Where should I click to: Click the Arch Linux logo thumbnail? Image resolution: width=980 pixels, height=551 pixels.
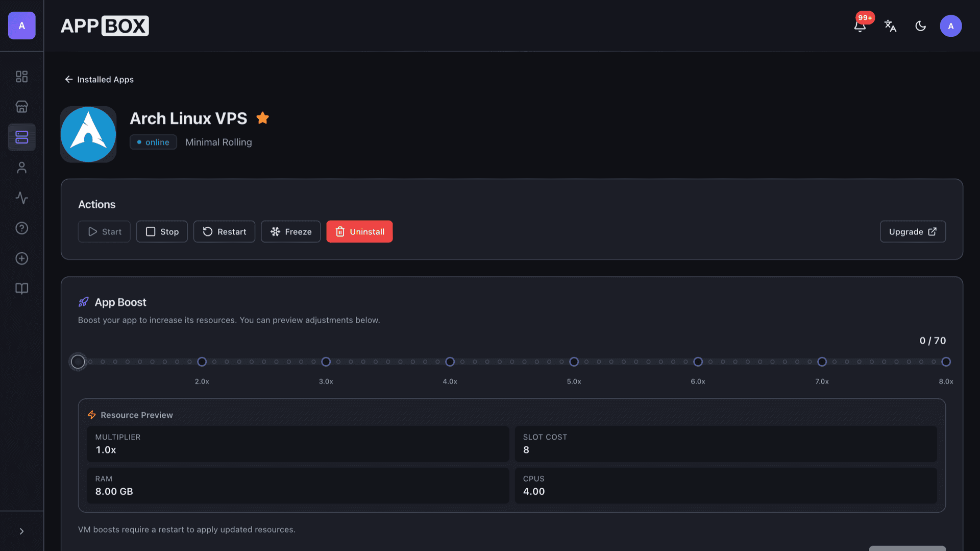[x=88, y=134]
